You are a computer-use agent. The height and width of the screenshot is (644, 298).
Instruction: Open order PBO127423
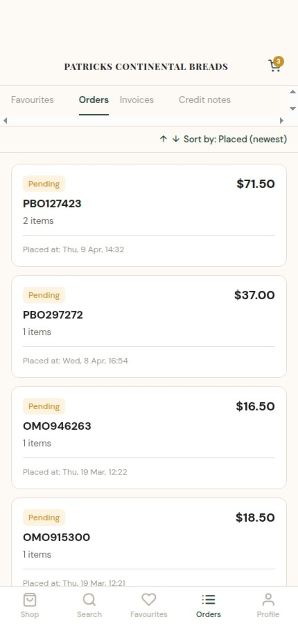149,215
